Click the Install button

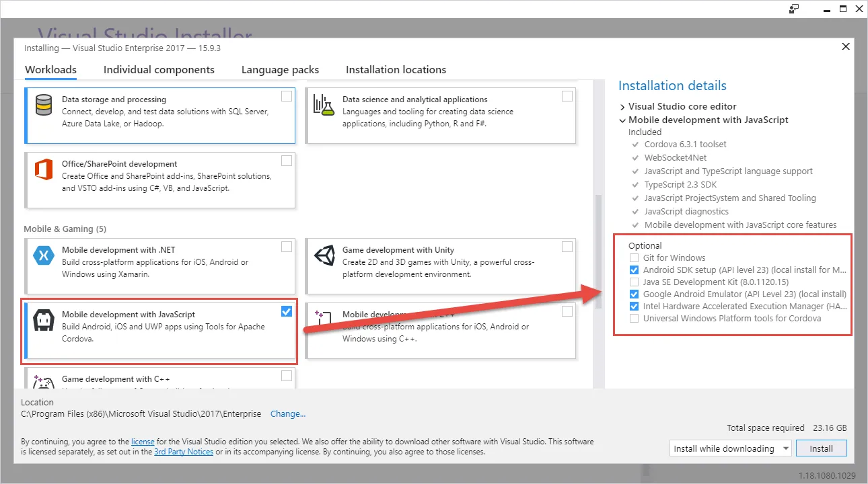821,448
